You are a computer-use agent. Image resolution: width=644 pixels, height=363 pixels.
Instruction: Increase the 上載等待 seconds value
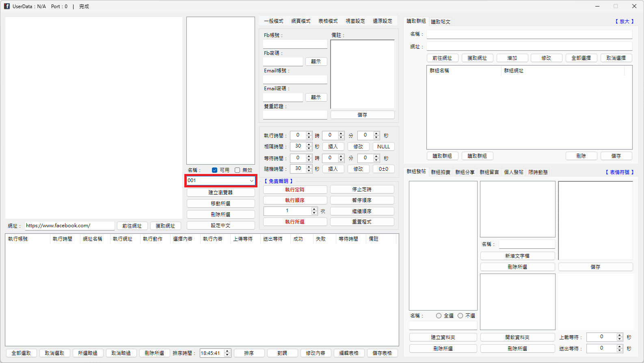[x=620, y=335]
